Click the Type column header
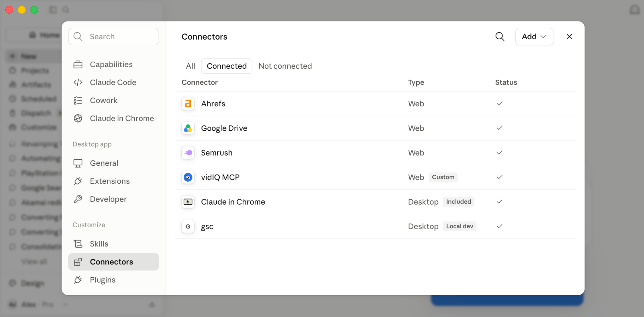Viewport: 644px width, 317px height. coord(416,82)
